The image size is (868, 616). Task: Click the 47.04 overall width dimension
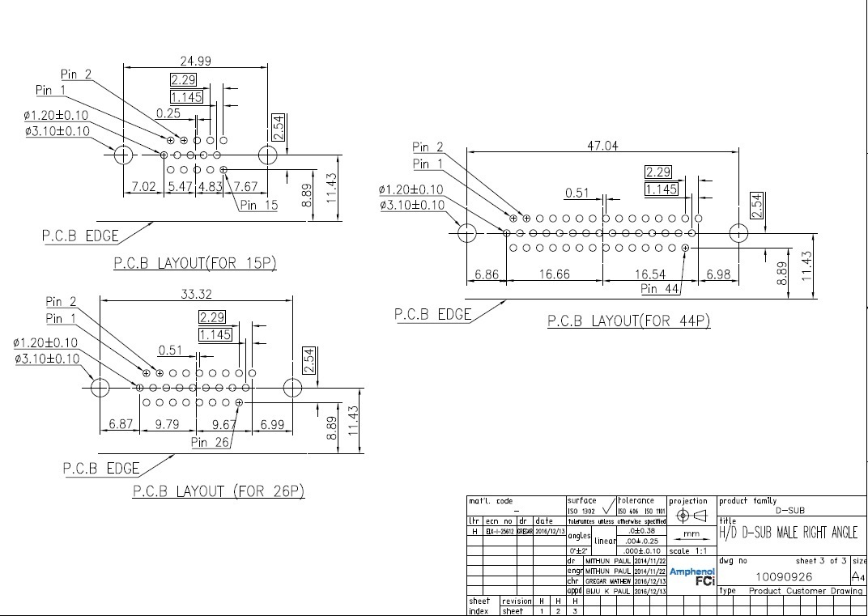(602, 146)
